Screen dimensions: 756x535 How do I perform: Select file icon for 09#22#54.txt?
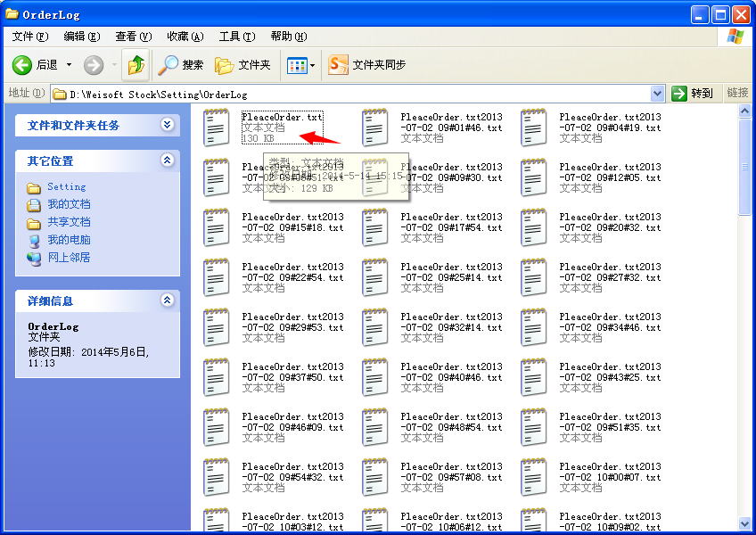[x=216, y=277]
